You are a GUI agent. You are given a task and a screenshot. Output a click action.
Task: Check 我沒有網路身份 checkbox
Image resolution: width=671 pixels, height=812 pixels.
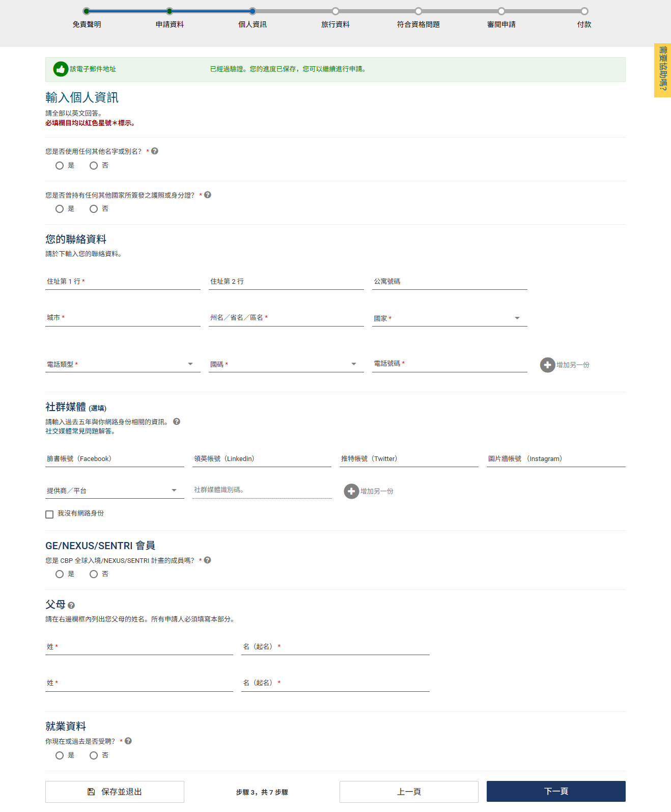tap(49, 515)
